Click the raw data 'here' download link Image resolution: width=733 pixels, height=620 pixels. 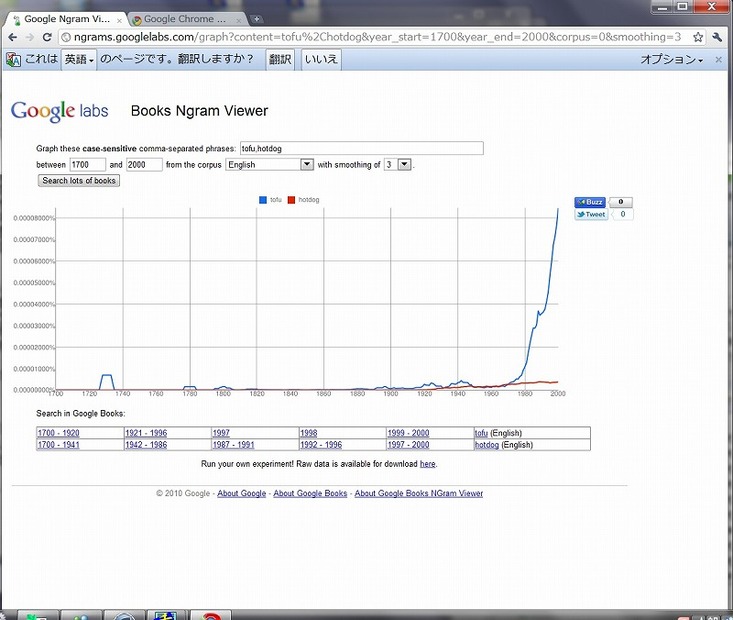427,464
